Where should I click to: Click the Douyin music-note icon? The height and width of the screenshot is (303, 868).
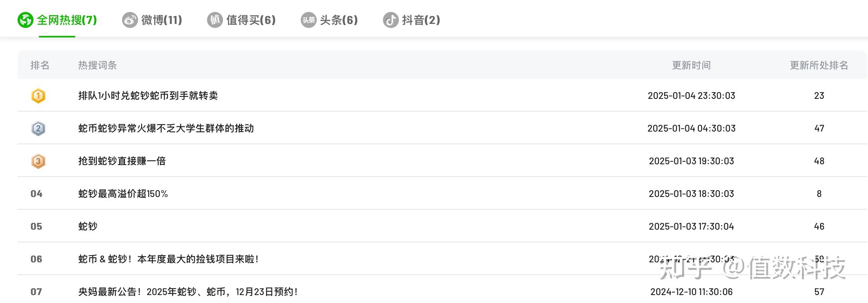pyautogui.click(x=391, y=20)
